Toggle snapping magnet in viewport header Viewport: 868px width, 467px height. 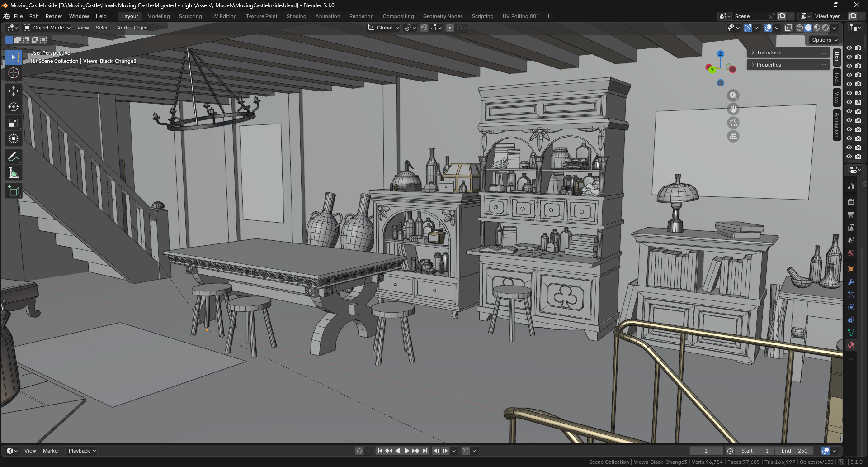tap(424, 28)
